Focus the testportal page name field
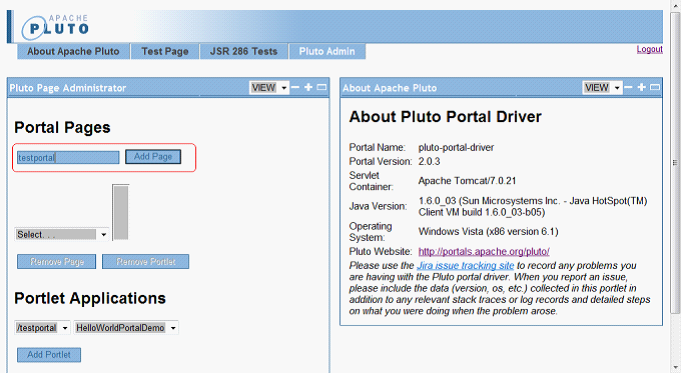 68,158
